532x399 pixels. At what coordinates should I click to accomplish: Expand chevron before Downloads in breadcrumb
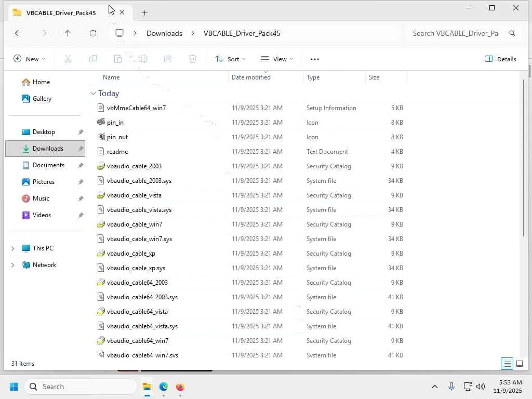pyautogui.click(x=135, y=33)
